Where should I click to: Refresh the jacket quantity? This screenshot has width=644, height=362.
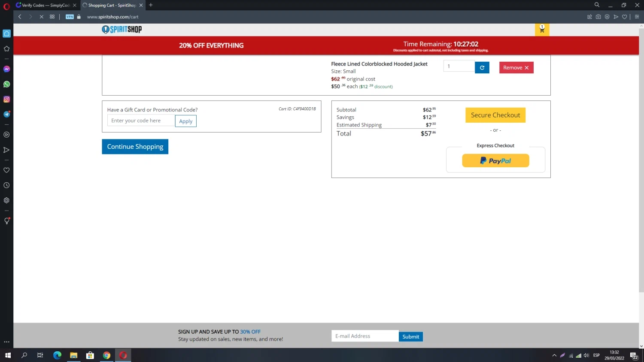tap(482, 67)
